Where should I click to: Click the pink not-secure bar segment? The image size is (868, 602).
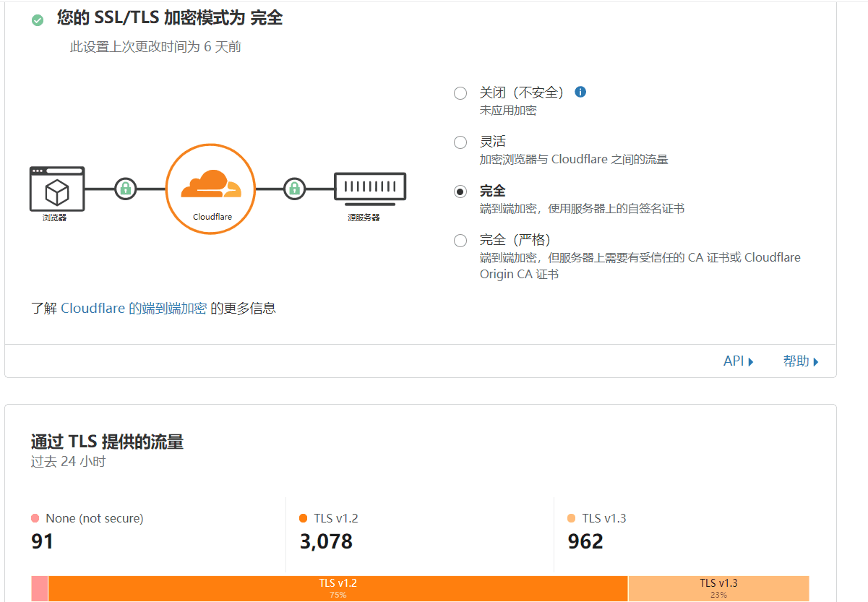39,588
